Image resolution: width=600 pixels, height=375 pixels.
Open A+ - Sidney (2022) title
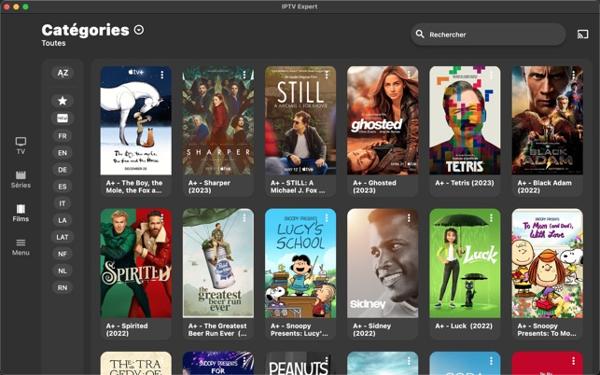pos(372,329)
